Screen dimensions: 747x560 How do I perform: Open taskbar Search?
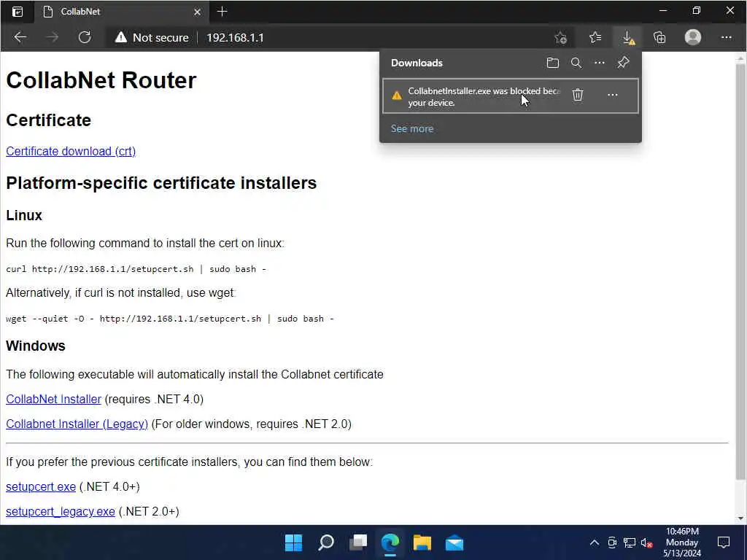(x=326, y=542)
